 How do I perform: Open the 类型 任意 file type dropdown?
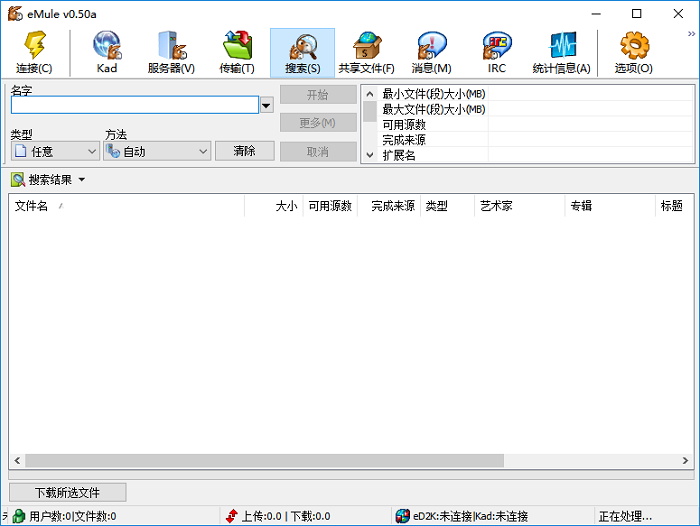55,152
